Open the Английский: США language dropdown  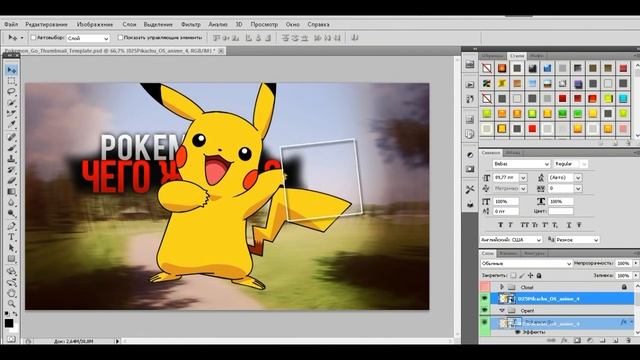[511, 240]
